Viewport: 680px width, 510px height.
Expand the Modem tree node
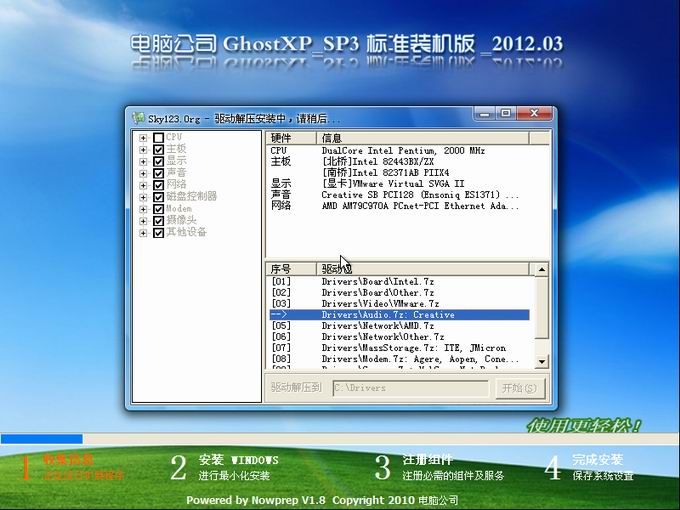[143, 209]
